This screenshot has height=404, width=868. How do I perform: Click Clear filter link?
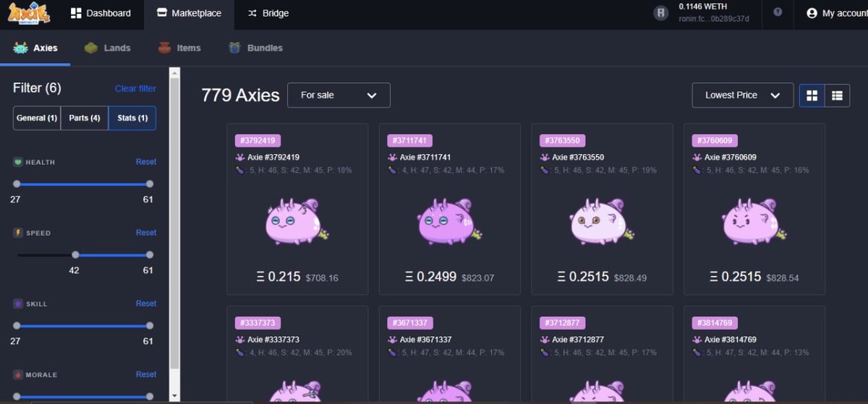coord(135,88)
